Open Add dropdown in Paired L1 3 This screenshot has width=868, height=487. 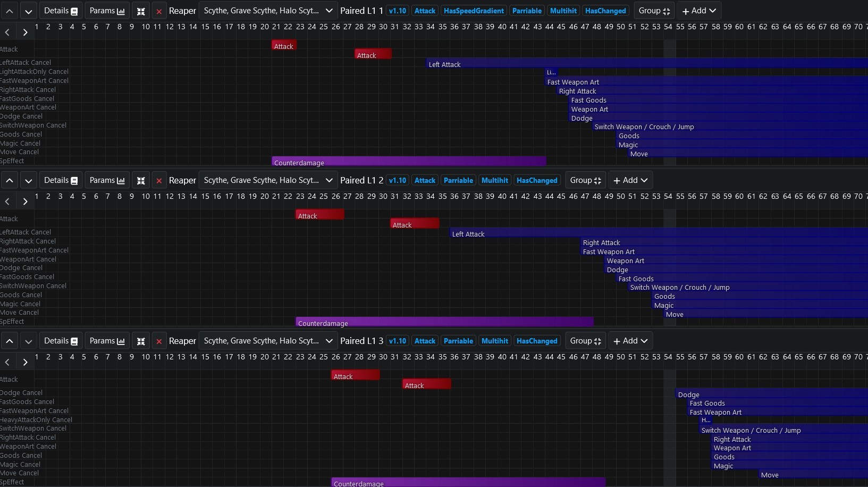[630, 341]
